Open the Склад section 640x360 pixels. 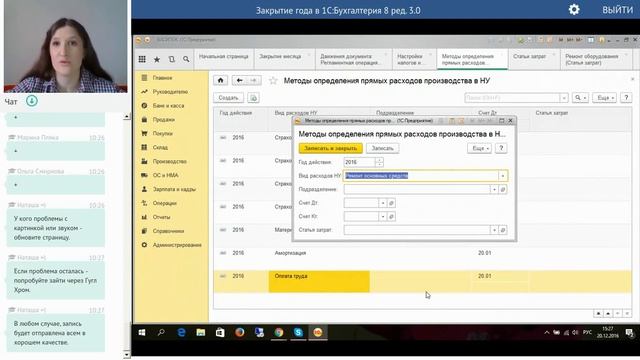(160, 147)
